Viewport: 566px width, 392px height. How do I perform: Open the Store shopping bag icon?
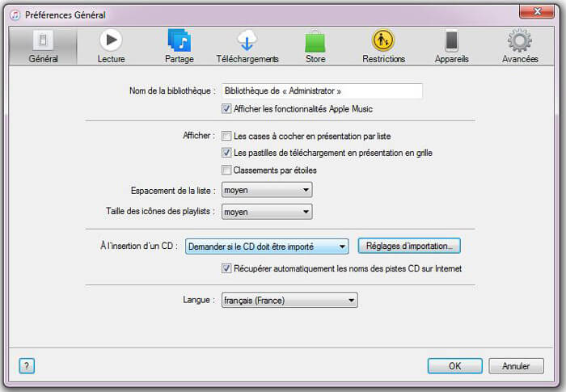pos(315,40)
